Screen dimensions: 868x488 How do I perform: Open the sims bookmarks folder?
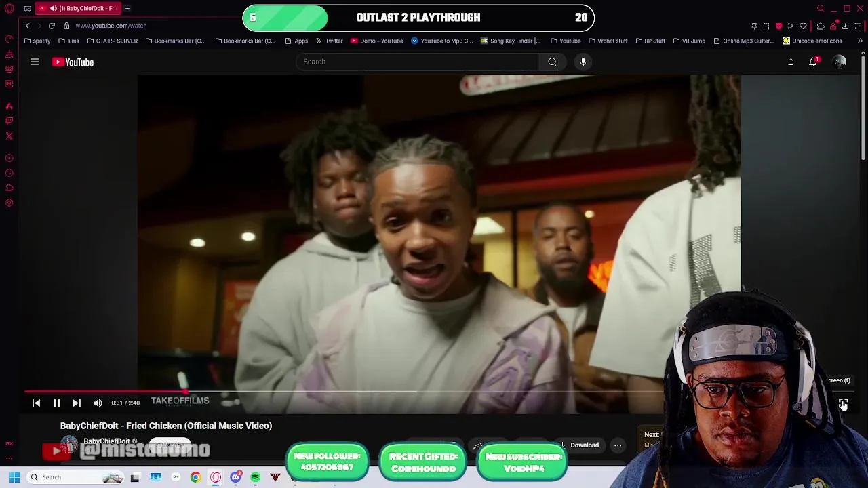tap(68, 41)
